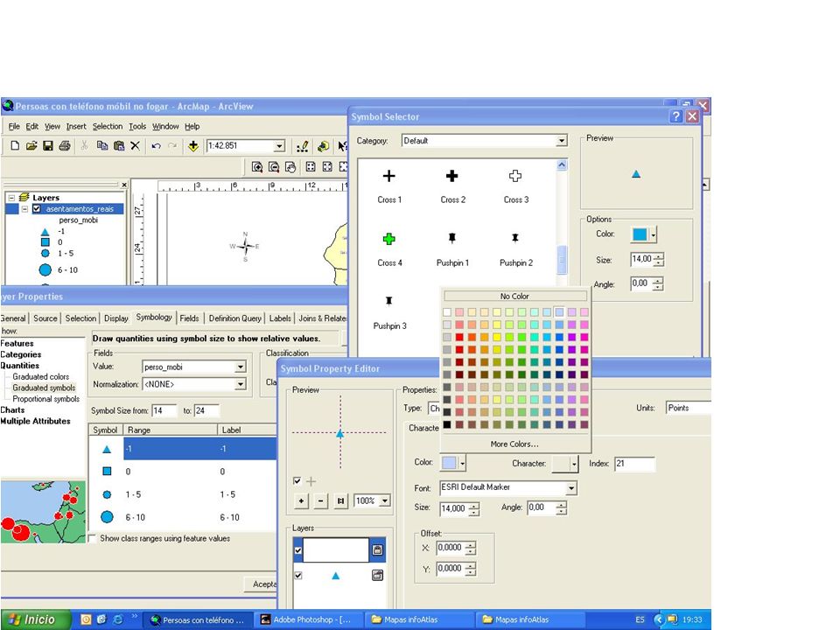Collapse the asentamentos_reais layer node
The width and height of the screenshot is (840, 630).
(24, 209)
